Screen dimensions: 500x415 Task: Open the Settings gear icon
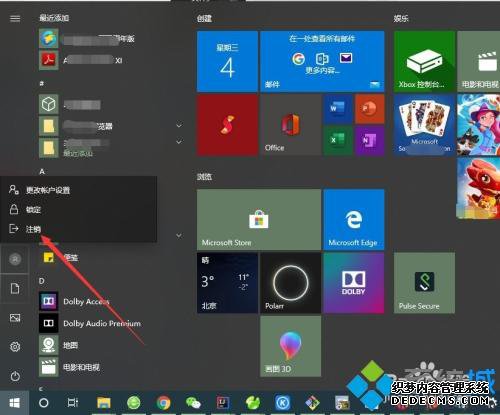(15, 347)
